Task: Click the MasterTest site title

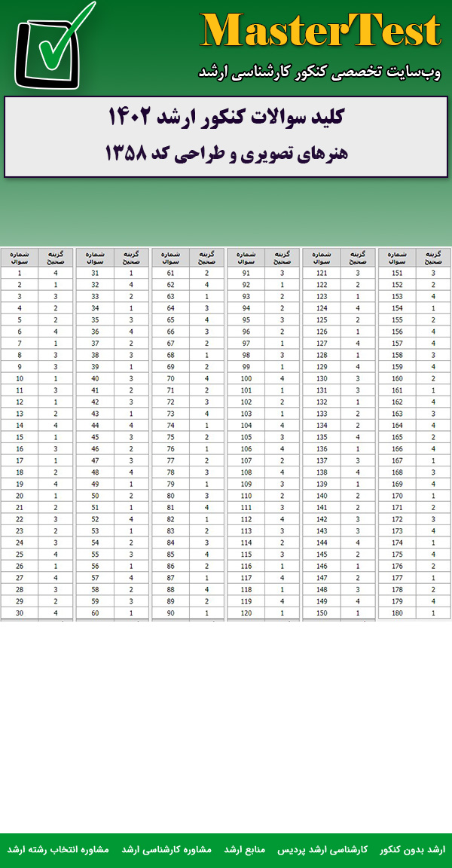Action: click(320, 32)
